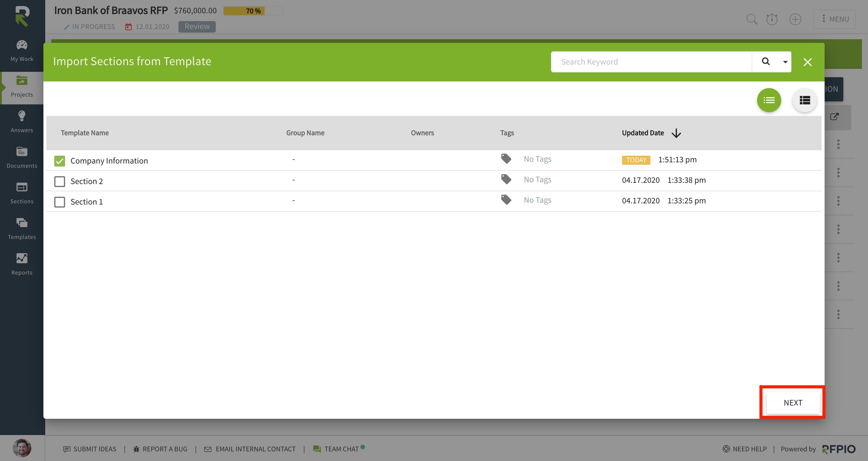Open Documents in sidebar
868x461 pixels.
coord(22,157)
